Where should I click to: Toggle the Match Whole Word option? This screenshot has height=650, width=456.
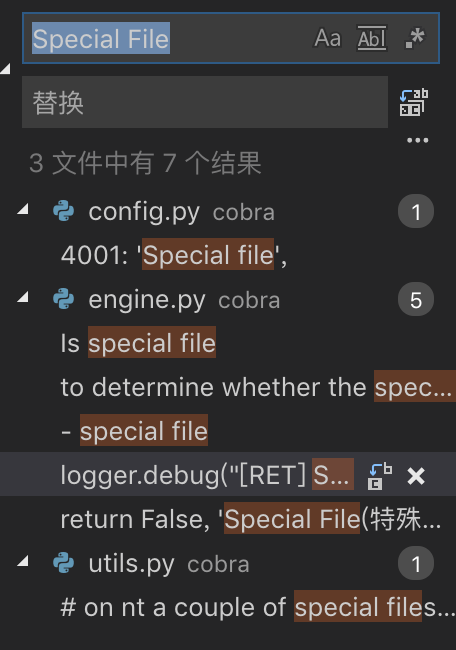372,38
